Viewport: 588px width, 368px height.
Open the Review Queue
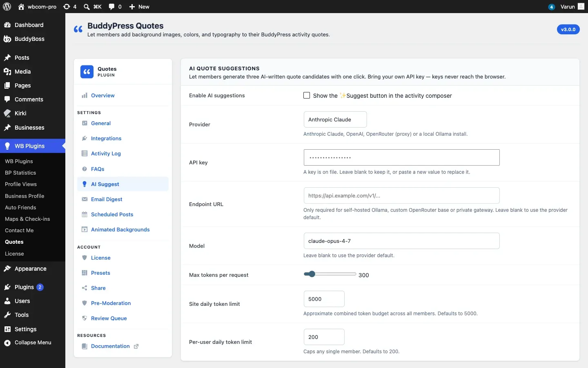(x=123, y=318)
